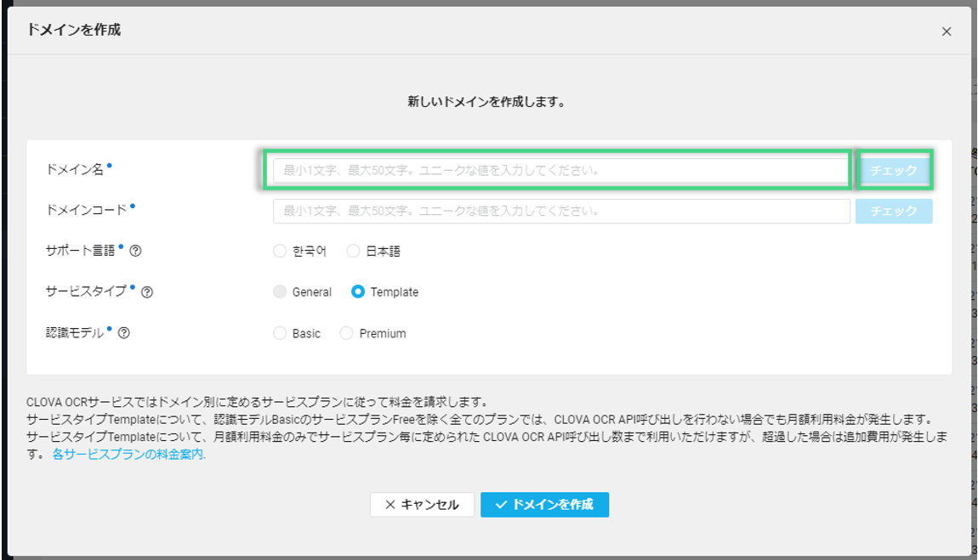Focus the ドメイン名 text field
This screenshot has height=560, width=978.
click(560, 170)
